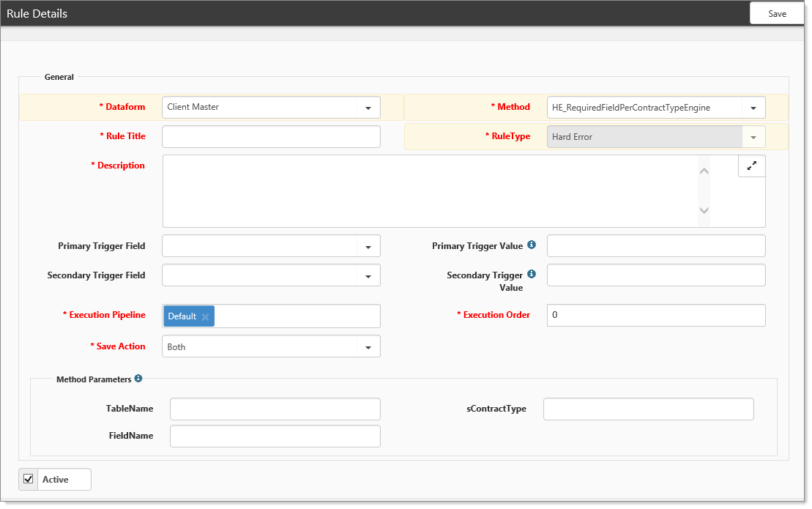Select the sContractType input box
Viewport: 812px width, 509px height.
(x=648, y=409)
